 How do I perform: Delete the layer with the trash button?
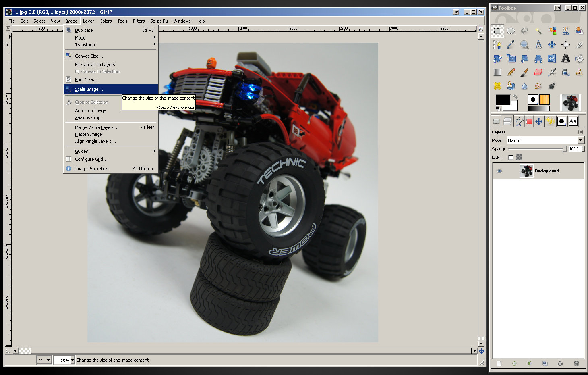[x=576, y=364]
